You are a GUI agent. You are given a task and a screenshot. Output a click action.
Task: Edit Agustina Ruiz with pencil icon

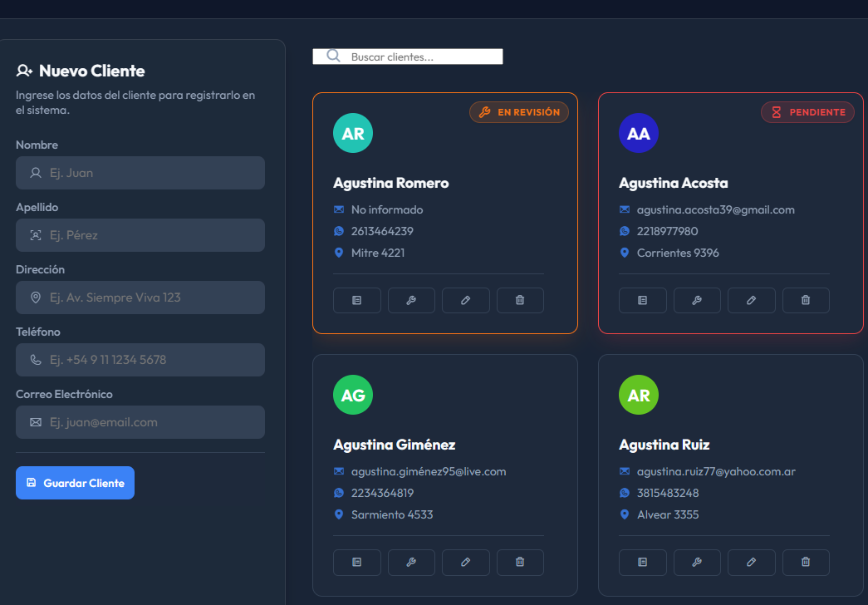coord(751,562)
